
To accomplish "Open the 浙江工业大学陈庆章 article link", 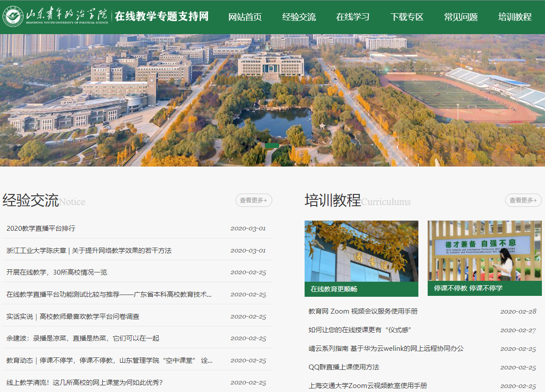I will click(89, 251).
